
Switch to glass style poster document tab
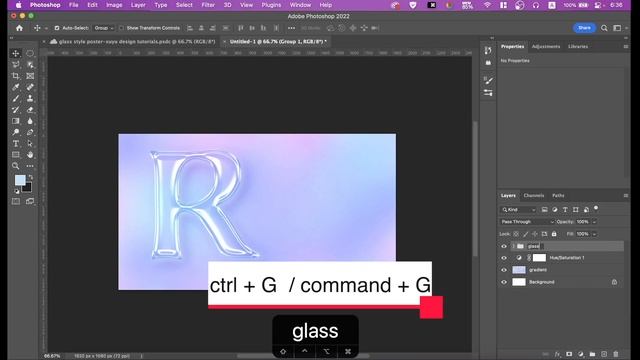click(137, 42)
